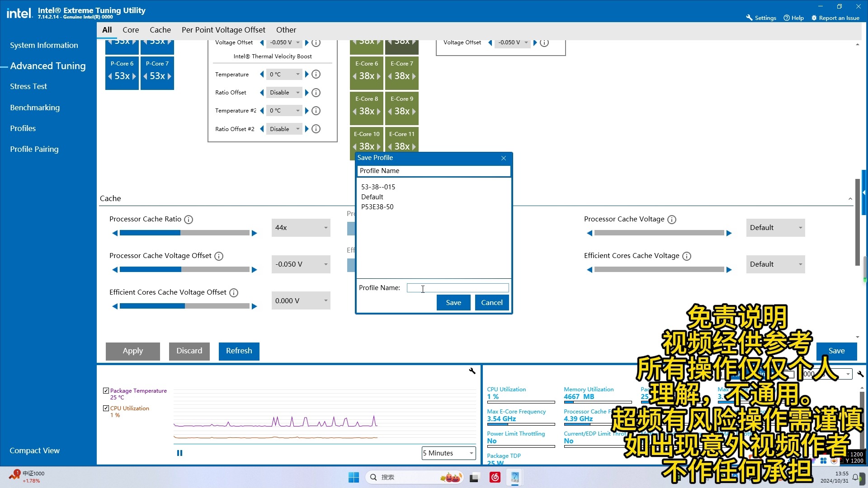Screen dimensions: 868x488
Task: Click the main Save button at bottom right
Action: (x=836, y=351)
